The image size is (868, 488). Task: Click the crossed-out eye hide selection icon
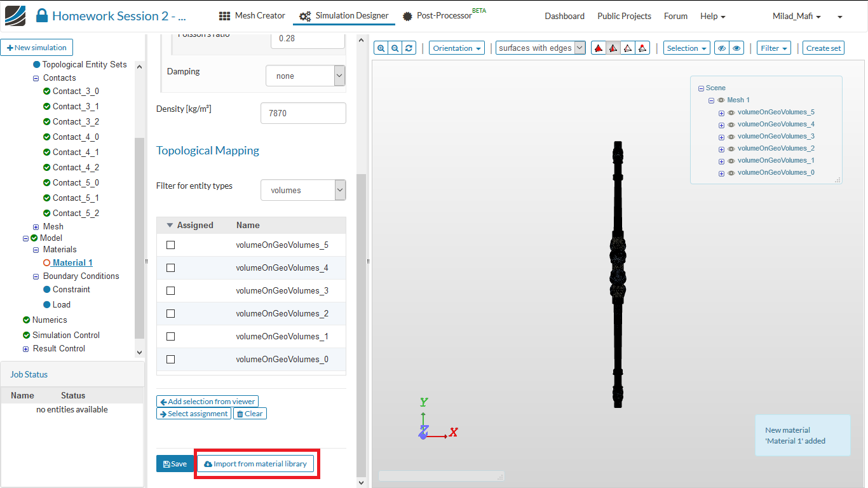tap(722, 48)
